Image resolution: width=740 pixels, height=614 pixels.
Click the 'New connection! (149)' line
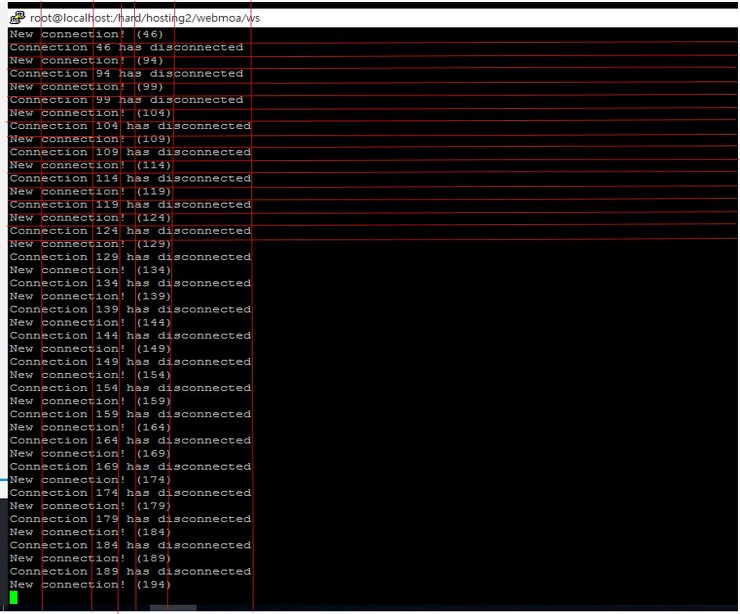pyautogui.click(x=90, y=349)
